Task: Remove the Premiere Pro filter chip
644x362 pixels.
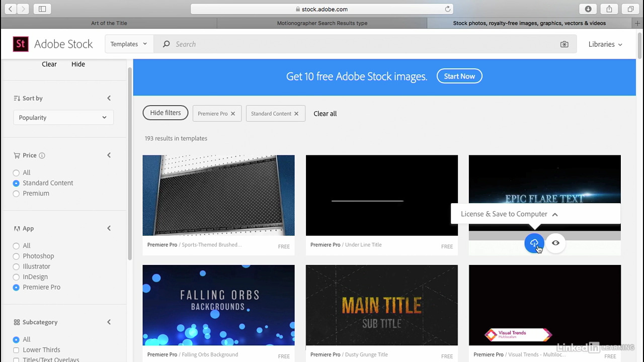Action: pyautogui.click(x=233, y=114)
